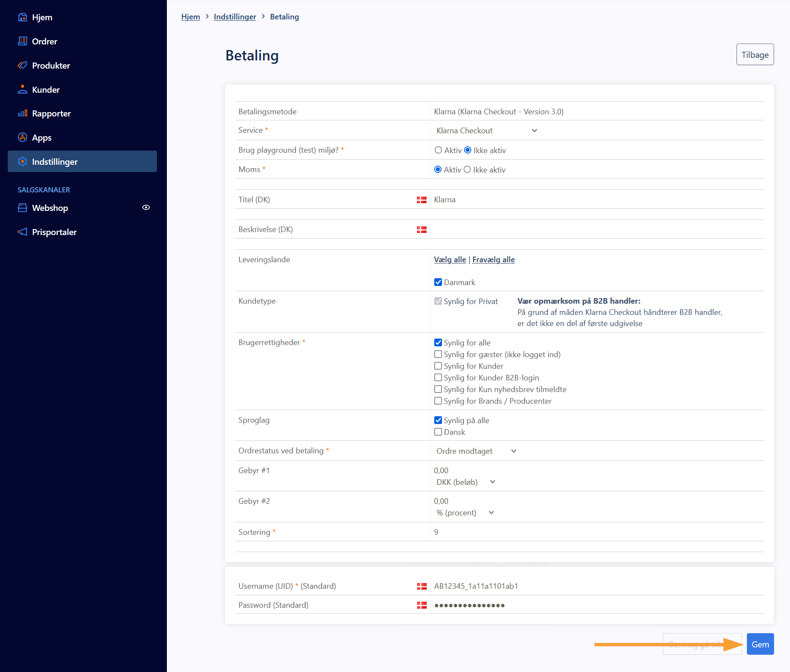790x672 pixels.
Task: Uncheck Synlig for alle checkbox
Action: (438, 342)
